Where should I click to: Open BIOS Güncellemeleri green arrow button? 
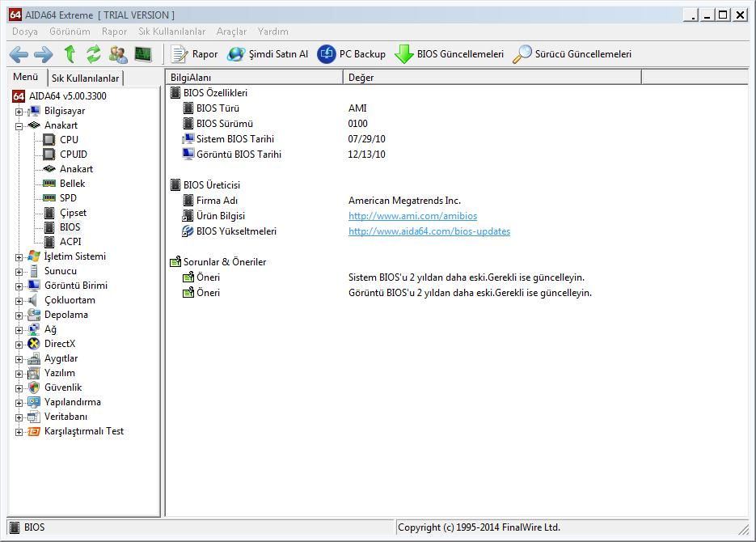pos(449,54)
